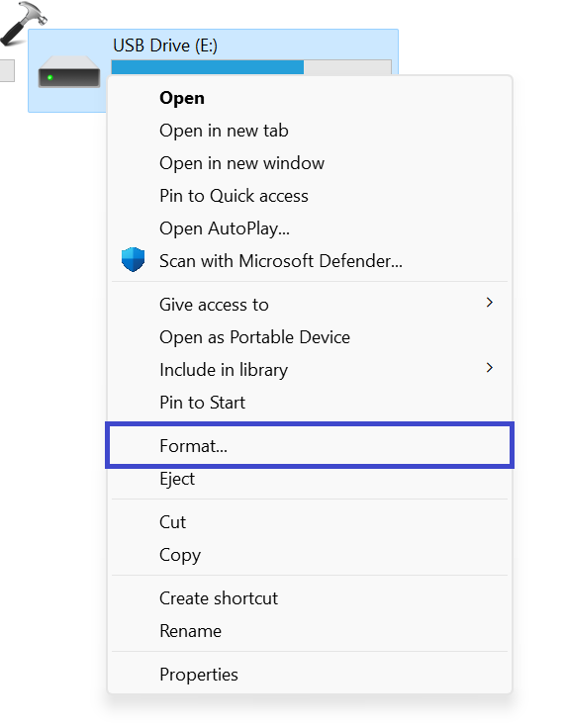Choose Open in new window
Screen dimensions: 565x728
pos(310,163)
